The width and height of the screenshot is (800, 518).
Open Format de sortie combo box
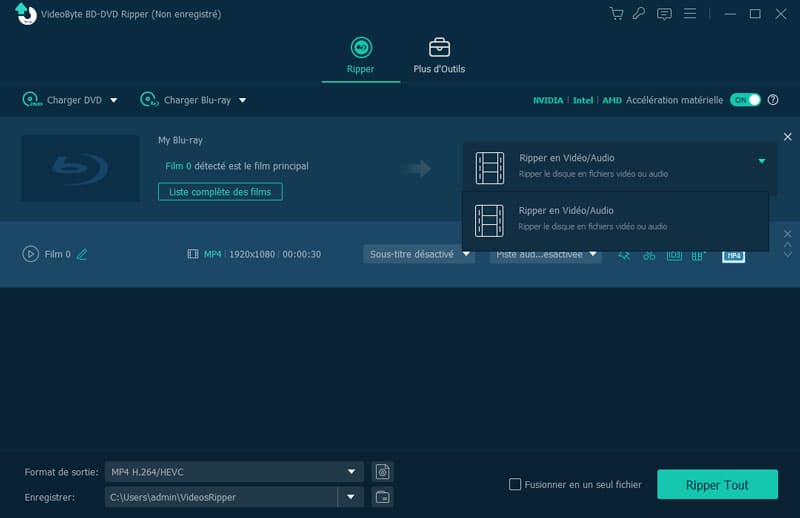(234, 472)
